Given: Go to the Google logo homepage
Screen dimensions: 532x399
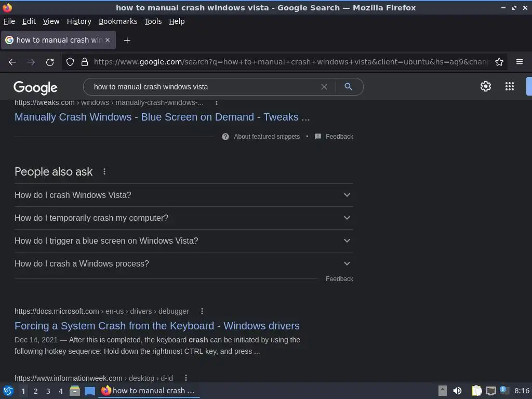Looking at the screenshot, I should [36, 88].
